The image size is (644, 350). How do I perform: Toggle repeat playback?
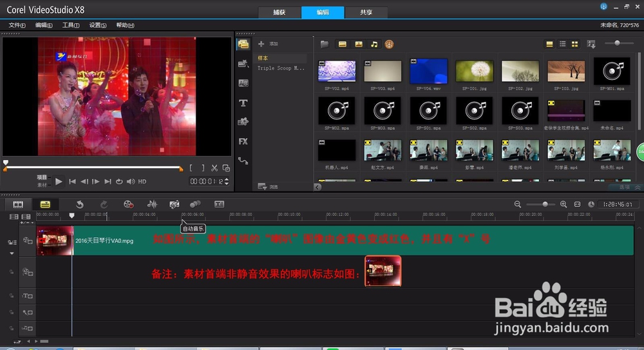coord(119,181)
